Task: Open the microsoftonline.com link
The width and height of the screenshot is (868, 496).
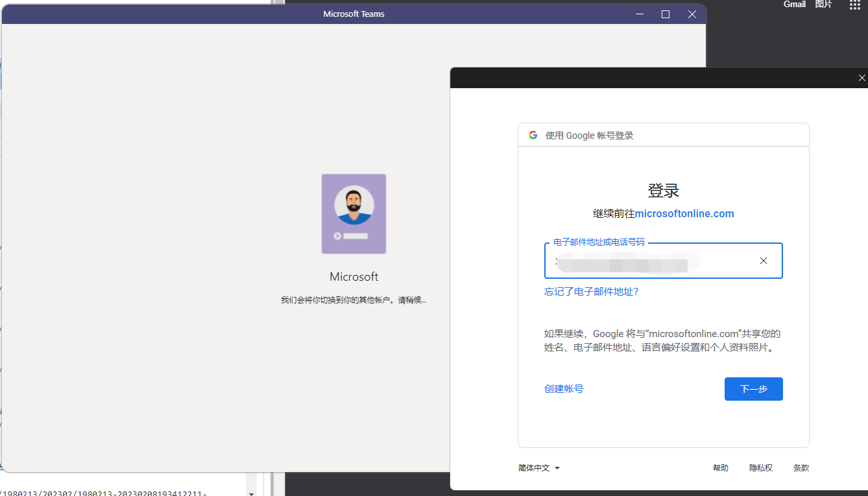Action: [684, 213]
